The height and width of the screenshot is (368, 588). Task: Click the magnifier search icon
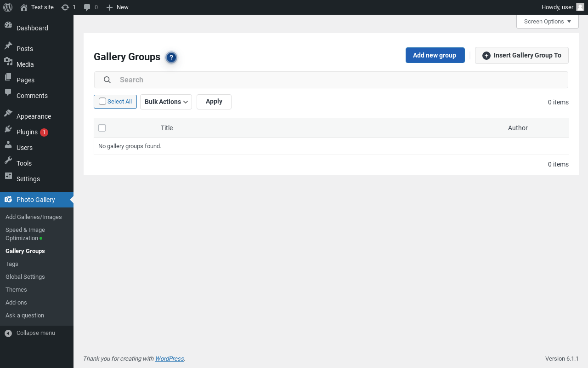(107, 80)
